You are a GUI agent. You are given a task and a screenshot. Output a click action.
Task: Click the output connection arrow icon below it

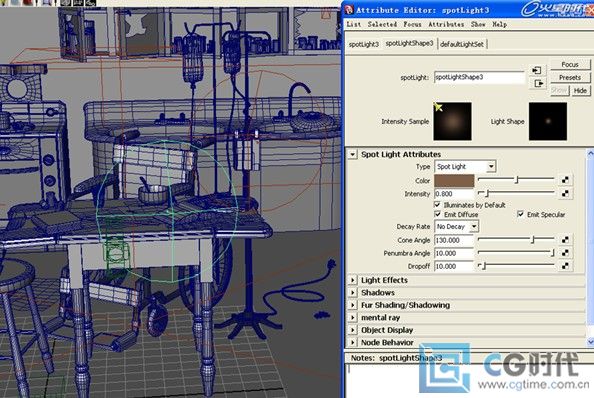point(538,83)
